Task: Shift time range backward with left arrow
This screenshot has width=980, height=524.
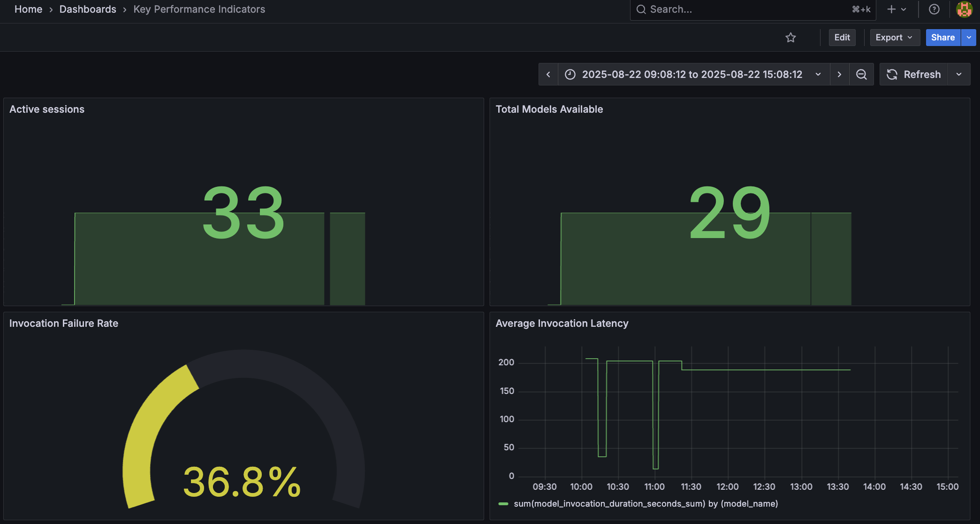Action: pos(548,74)
